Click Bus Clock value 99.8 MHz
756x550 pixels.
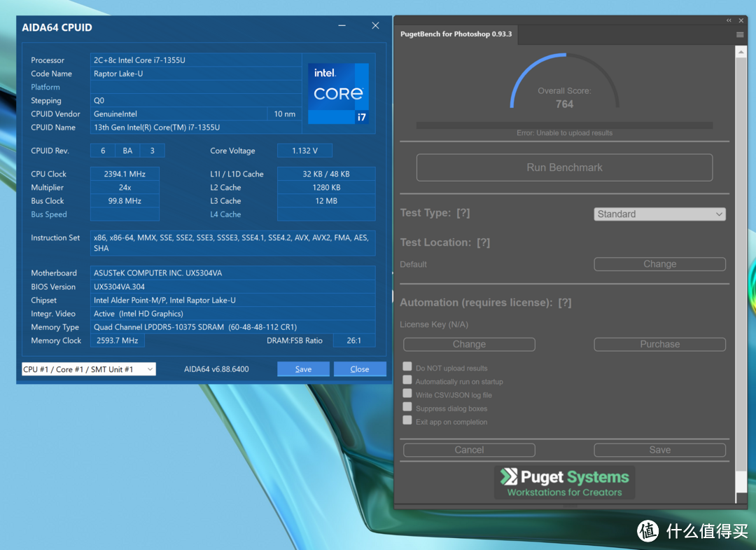point(125,200)
